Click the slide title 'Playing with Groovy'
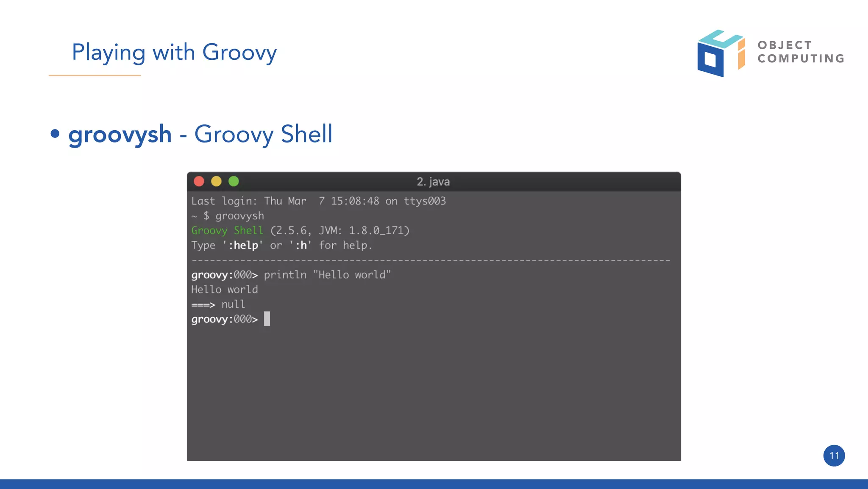Viewport: 868px width, 489px height. [x=174, y=53]
